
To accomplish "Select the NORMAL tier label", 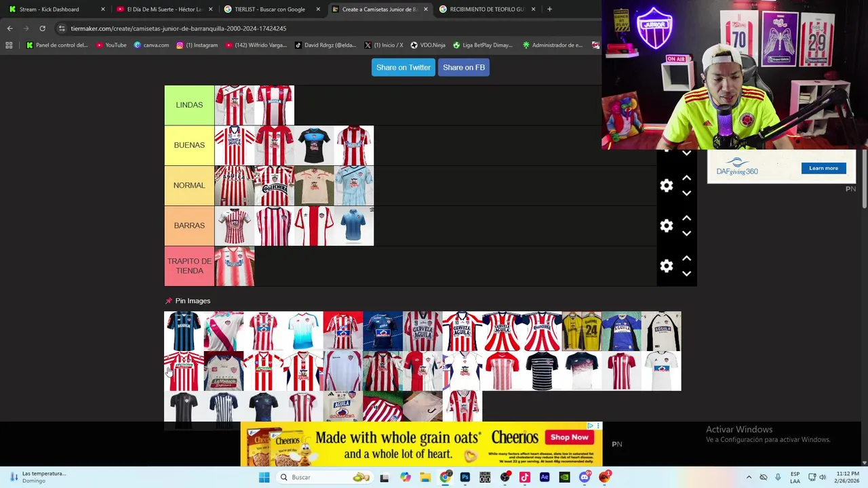I will 189,186.
